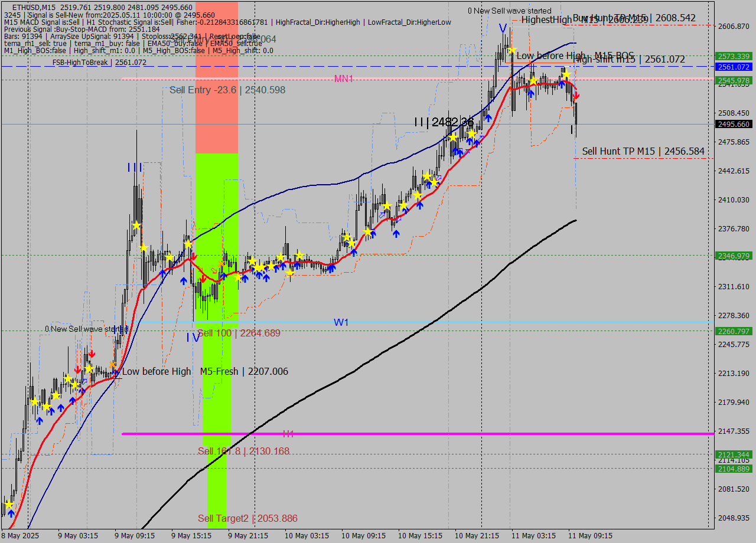756x543 pixels.
Task: Select the red sell arrow on the latest candles
Action: point(576,95)
